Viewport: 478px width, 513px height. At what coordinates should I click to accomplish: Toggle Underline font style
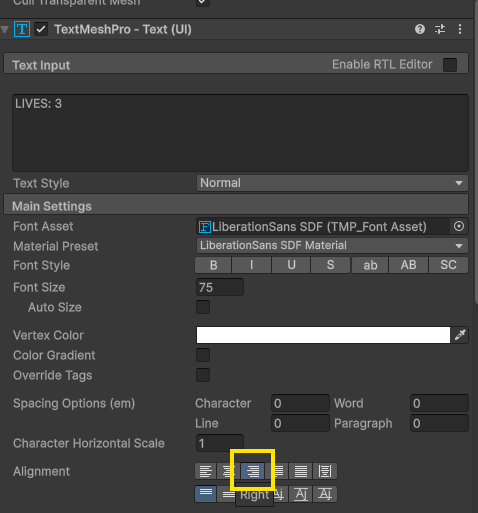291,265
